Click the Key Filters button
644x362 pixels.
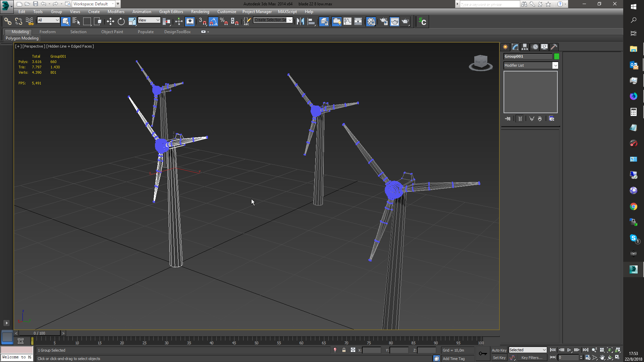(533, 357)
